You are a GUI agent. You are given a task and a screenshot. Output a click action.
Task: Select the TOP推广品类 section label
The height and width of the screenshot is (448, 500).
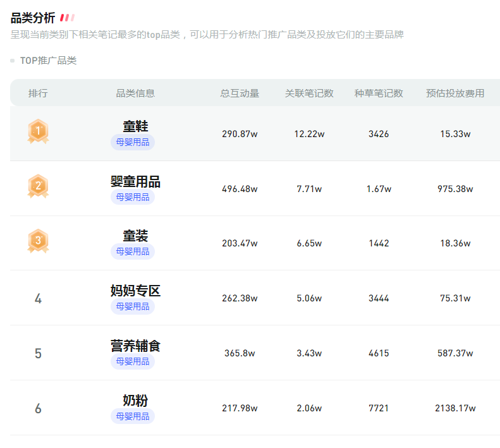pyautogui.click(x=48, y=61)
